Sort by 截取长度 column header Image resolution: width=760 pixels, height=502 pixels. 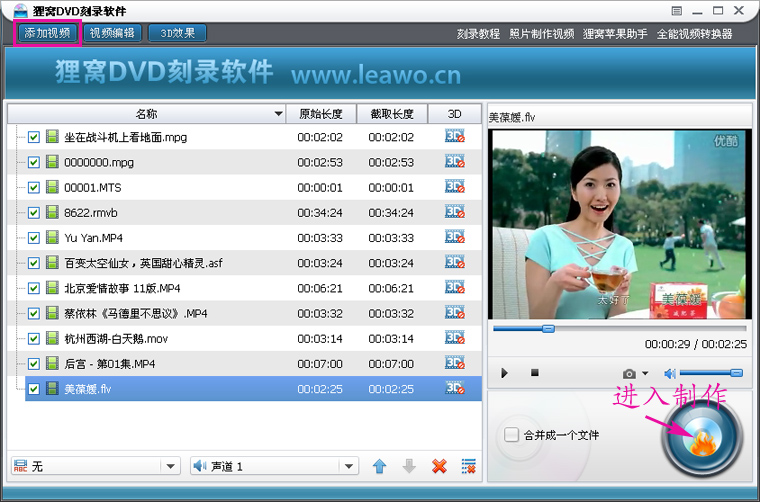click(x=392, y=114)
